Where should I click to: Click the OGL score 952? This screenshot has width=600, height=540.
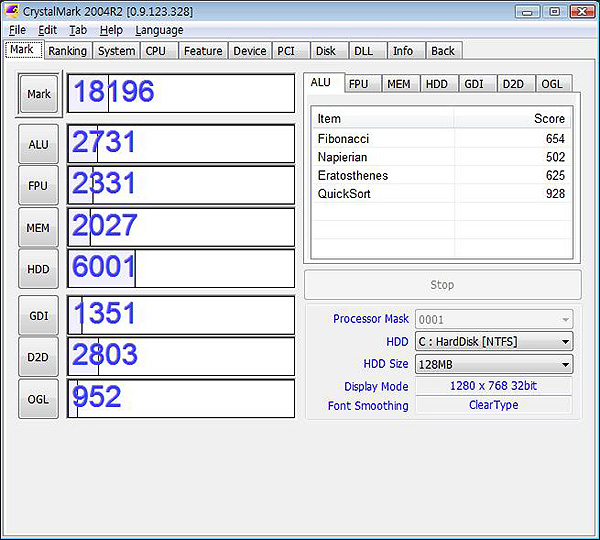(x=97, y=396)
